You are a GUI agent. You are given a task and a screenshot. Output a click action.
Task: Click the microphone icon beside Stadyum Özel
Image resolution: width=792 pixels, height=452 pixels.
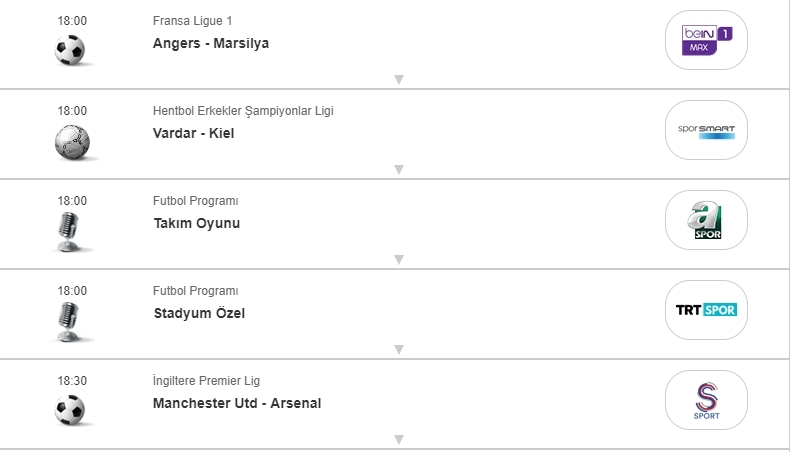point(69,321)
